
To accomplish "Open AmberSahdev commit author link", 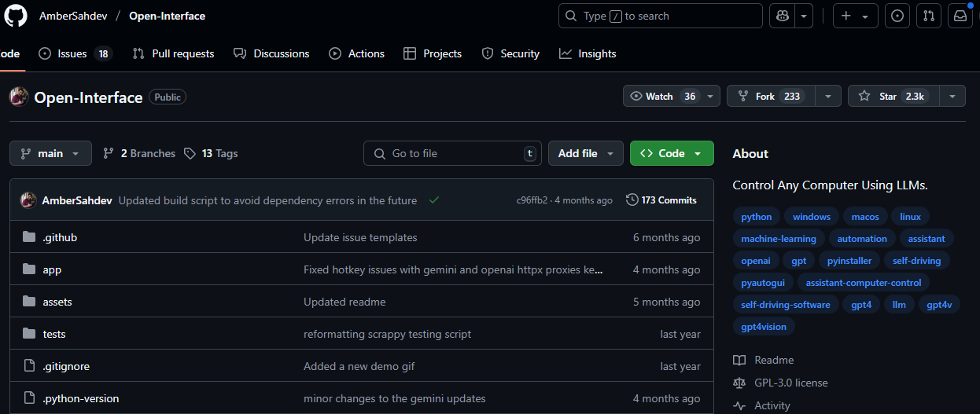I will pyautogui.click(x=77, y=200).
